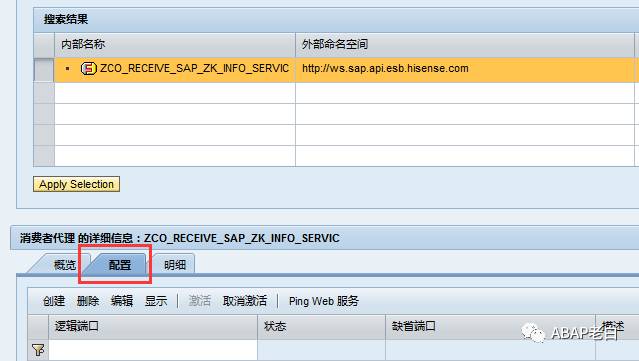639x361 pixels.
Task: Click the 删除 toolbar action
Action: click(88, 301)
